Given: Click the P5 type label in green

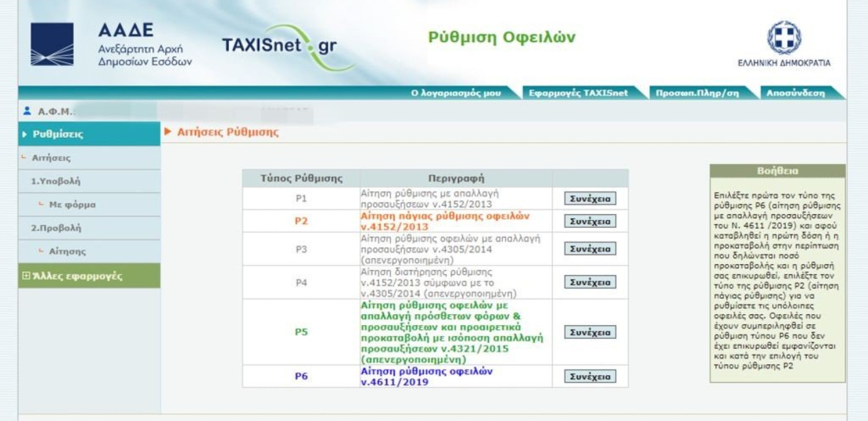Looking at the screenshot, I should tap(301, 332).
